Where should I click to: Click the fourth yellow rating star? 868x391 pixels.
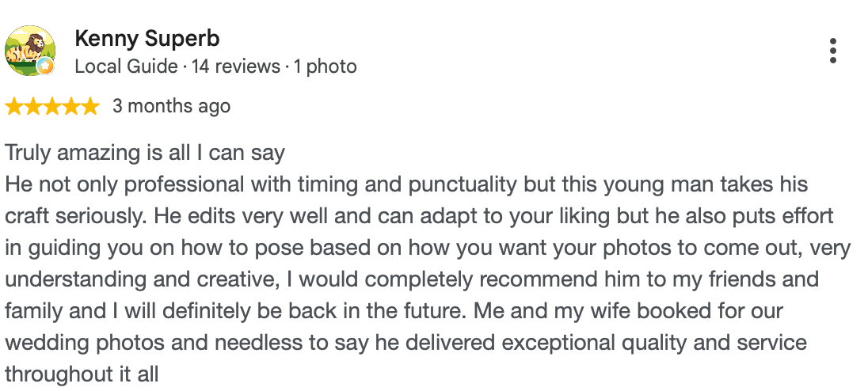[70, 106]
